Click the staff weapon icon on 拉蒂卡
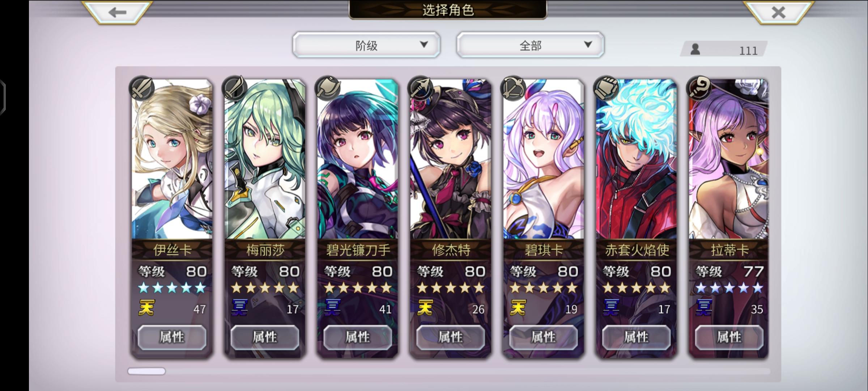The image size is (868, 391). coord(699,88)
